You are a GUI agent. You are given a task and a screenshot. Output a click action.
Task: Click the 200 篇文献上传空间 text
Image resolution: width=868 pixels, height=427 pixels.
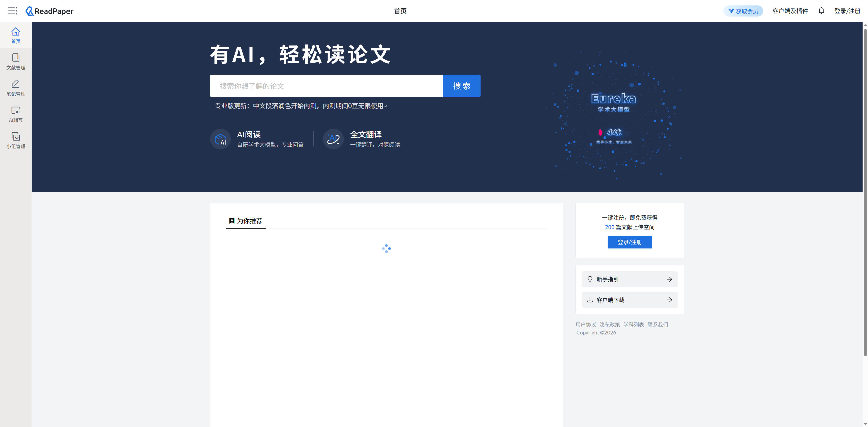pos(630,227)
